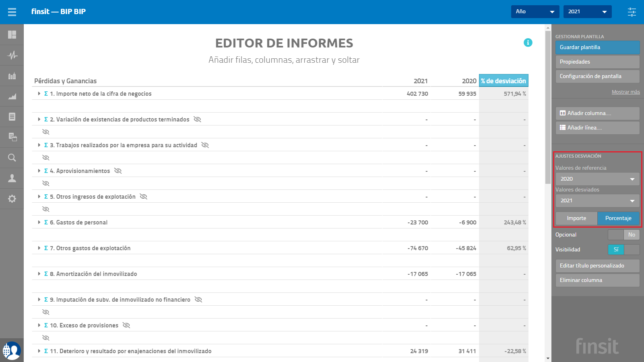Click the blue info icon
The height and width of the screenshot is (362, 644).
pos(528,43)
